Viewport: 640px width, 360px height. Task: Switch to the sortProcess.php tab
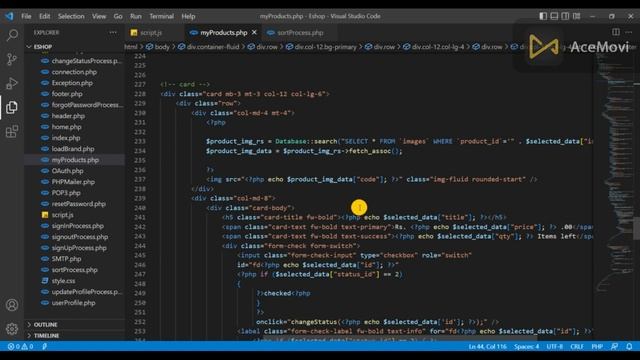coord(300,32)
